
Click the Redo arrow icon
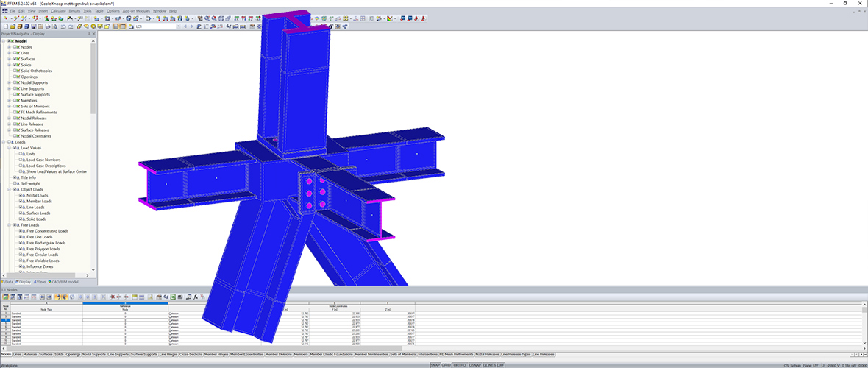point(71,26)
